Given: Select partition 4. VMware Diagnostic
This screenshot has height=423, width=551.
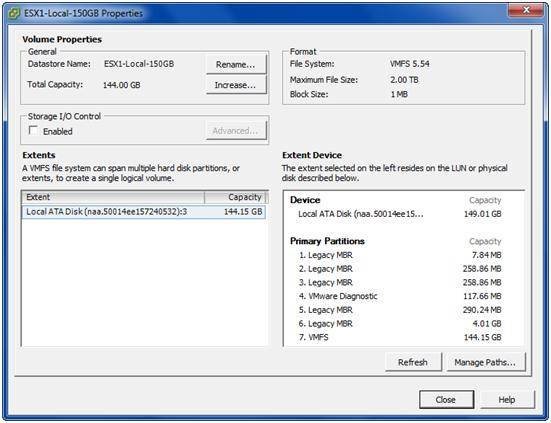Looking at the screenshot, I should tap(338, 296).
